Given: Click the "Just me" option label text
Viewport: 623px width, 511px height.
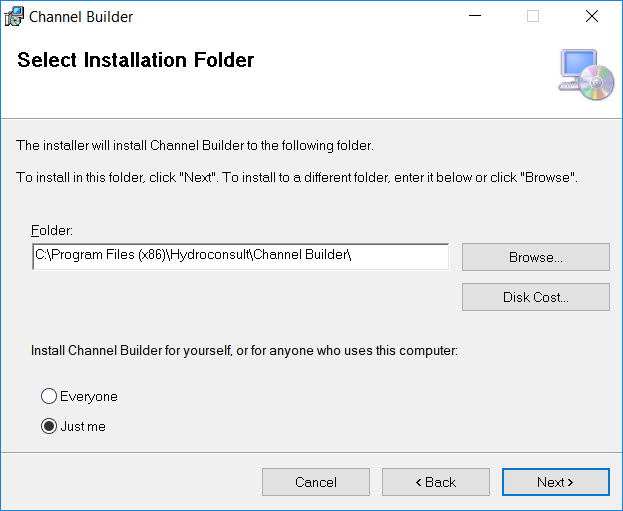Looking at the screenshot, I should pos(83,427).
